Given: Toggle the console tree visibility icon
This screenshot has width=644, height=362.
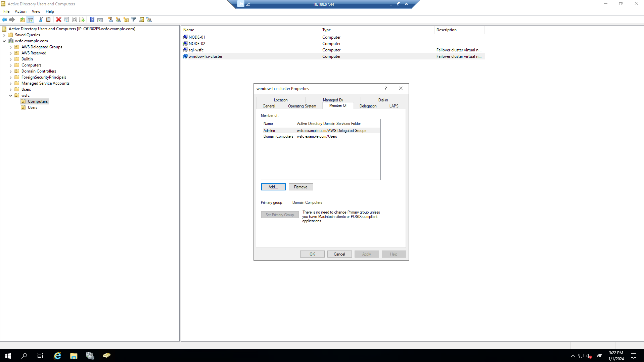Looking at the screenshot, I should (31, 19).
